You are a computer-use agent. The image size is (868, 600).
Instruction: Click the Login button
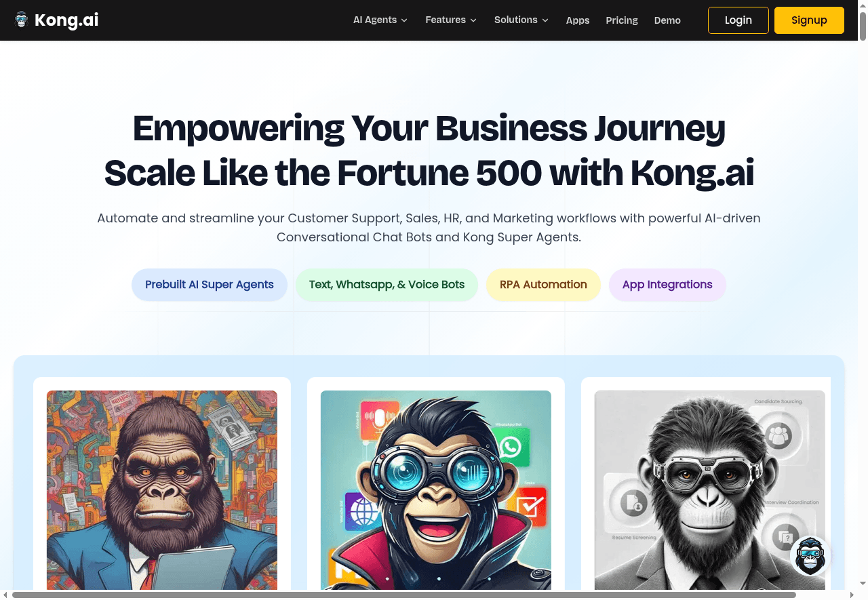[738, 20]
